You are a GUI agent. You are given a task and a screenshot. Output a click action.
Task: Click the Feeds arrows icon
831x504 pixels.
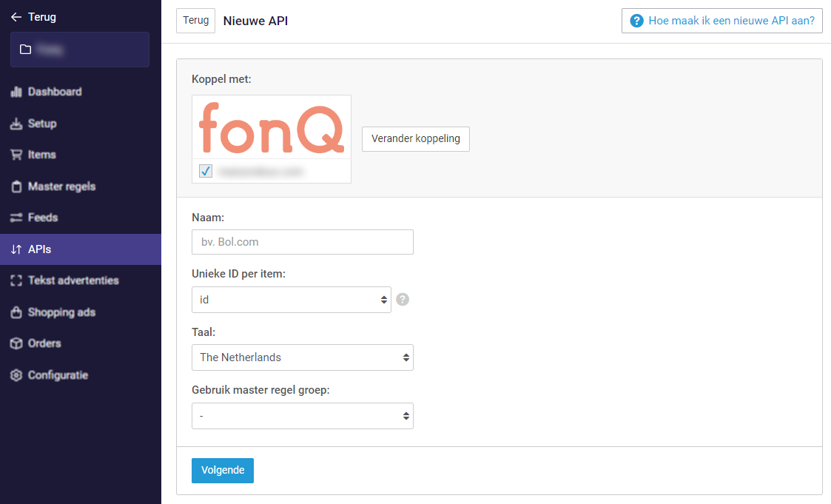pyautogui.click(x=16, y=218)
